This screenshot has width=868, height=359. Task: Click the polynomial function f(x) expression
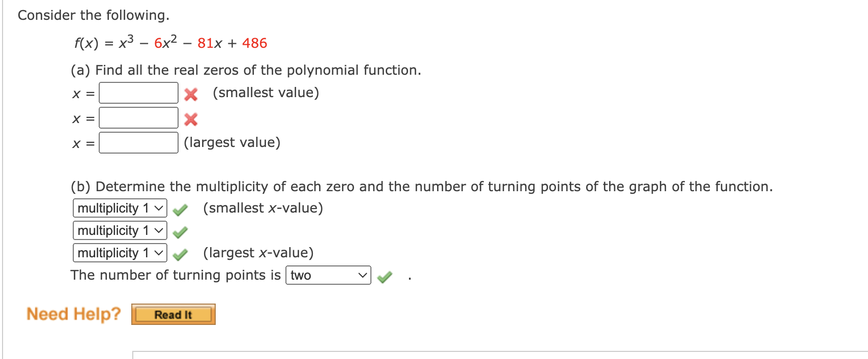point(170,43)
